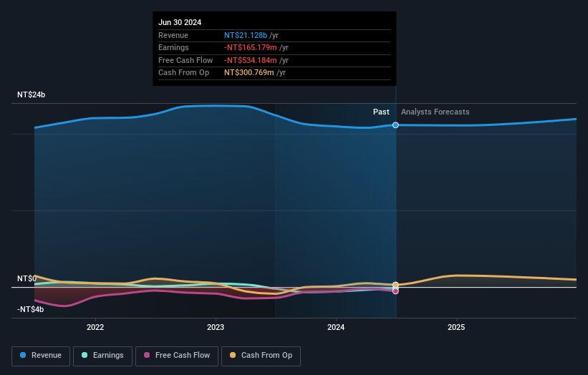The image size is (588, 375).
Task: Click the orange Cash From Op data point
Action: 395,285
